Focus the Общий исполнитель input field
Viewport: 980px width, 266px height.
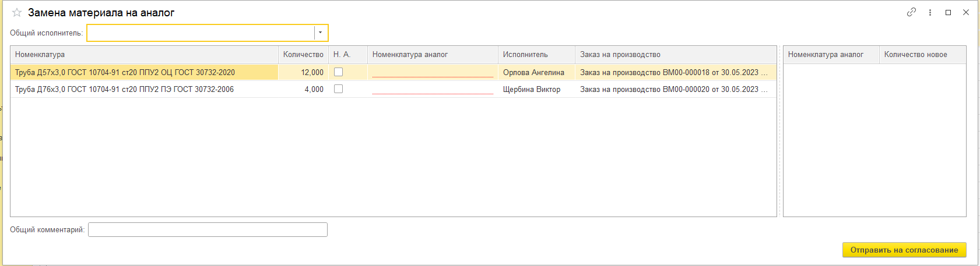click(201, 33)
